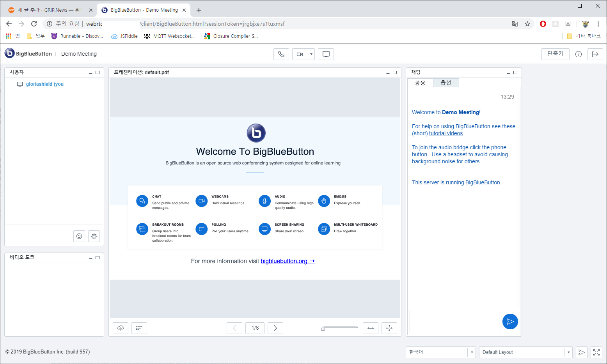Set an emoji status with the smiley icon
The height and width of the screenshot is (364, 607).
pyautogui.click(x=79, y=236)
